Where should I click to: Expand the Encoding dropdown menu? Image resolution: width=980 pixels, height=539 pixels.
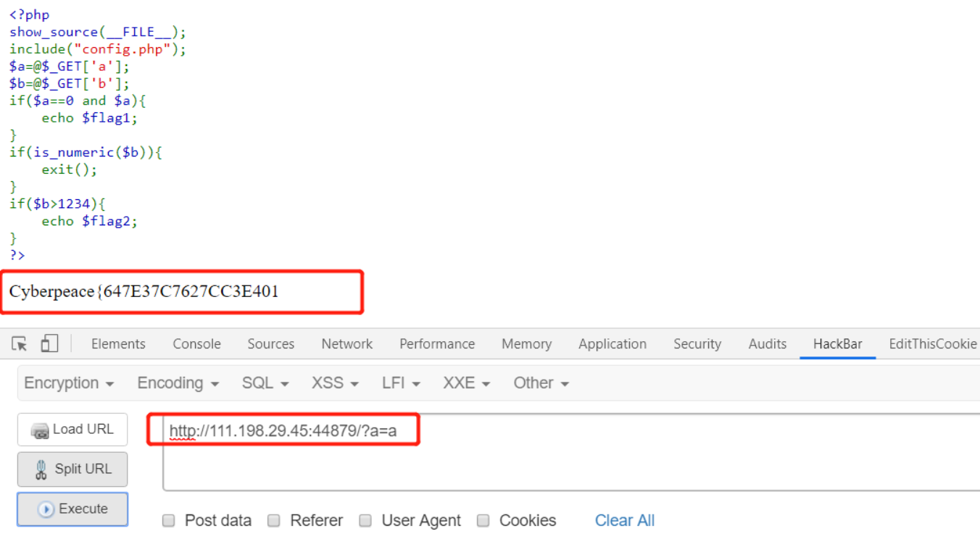178,383
